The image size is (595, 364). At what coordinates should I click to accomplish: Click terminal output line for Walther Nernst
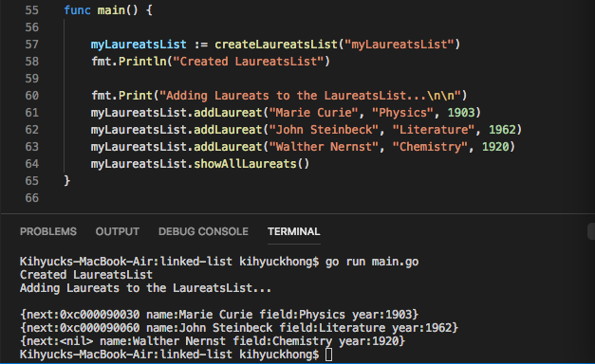(x=213, y=341)
